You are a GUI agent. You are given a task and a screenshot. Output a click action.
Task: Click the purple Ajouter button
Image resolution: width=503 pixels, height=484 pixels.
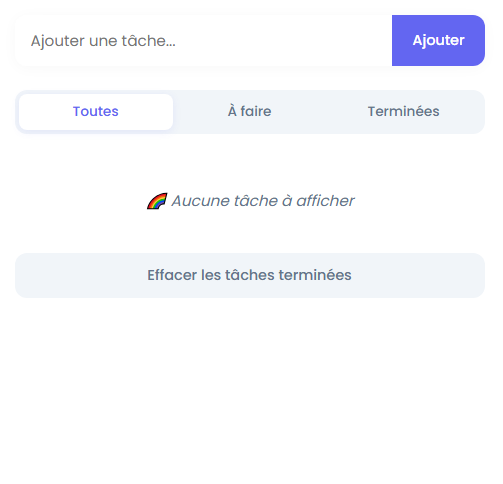(x=438, y=40)
